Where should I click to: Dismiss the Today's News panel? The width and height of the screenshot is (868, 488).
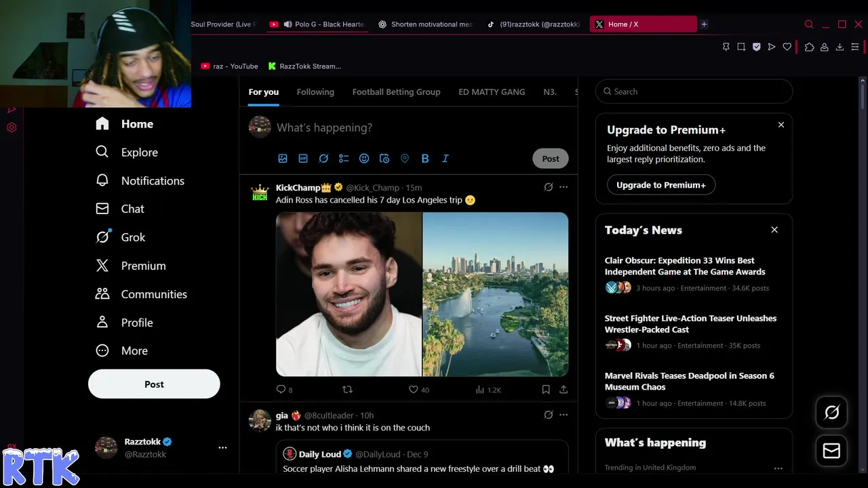(x=774, y=230)
